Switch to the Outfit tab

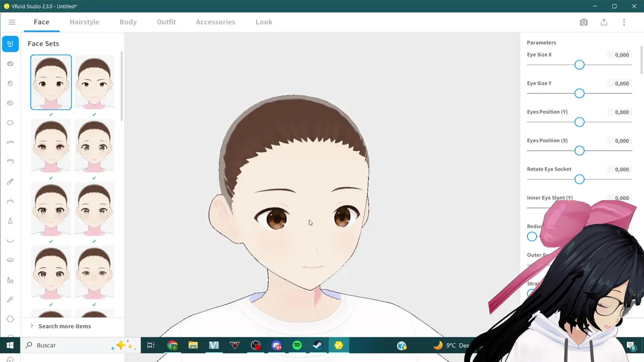(166, 22)
